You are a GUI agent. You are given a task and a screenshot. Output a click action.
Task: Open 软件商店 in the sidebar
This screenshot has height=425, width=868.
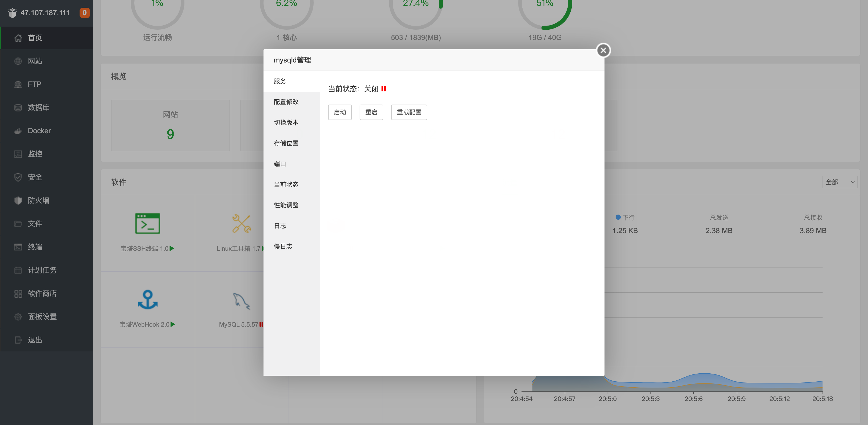47,293
